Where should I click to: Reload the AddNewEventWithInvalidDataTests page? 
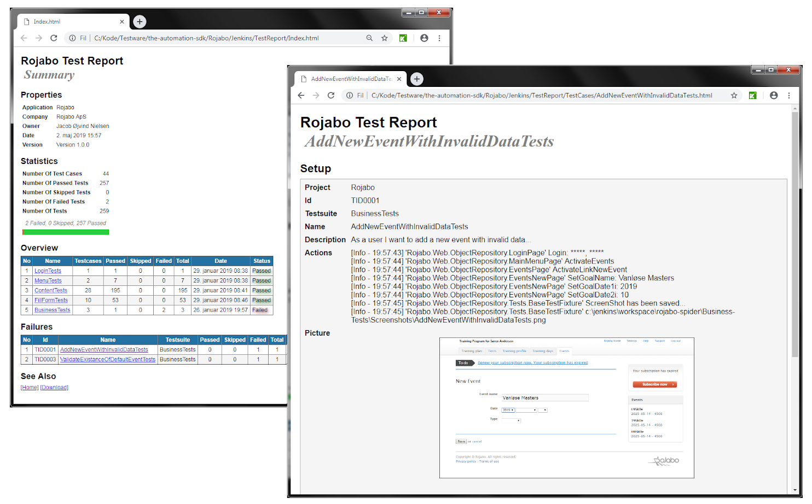[331, 95]
